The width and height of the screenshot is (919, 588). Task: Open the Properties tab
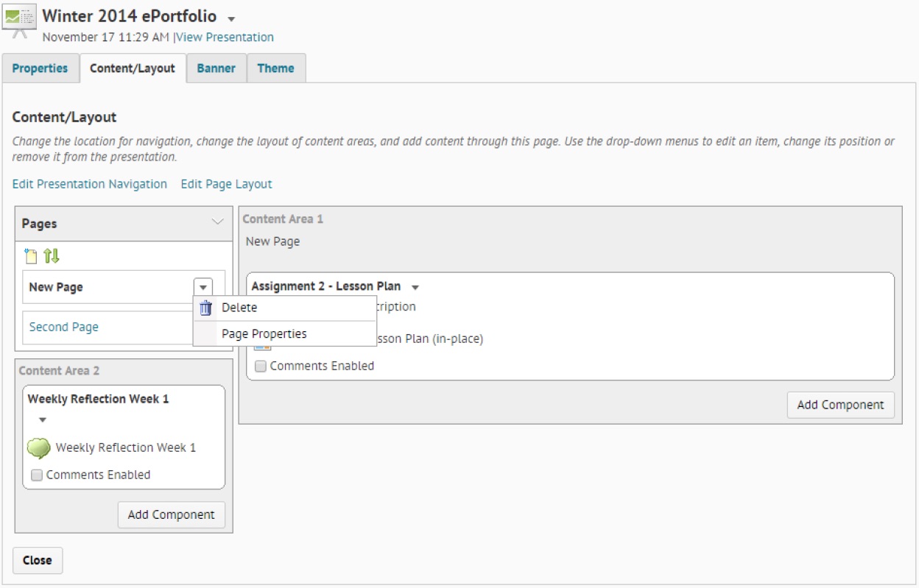point(40,68)
